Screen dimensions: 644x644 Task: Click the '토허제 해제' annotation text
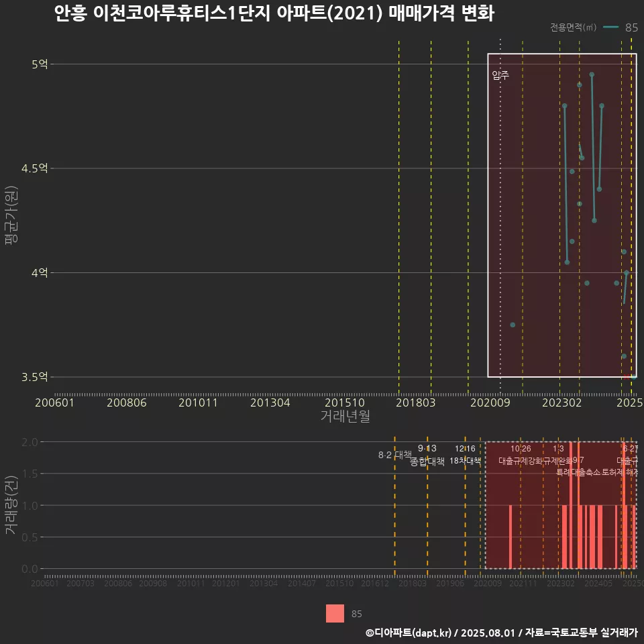619,472
